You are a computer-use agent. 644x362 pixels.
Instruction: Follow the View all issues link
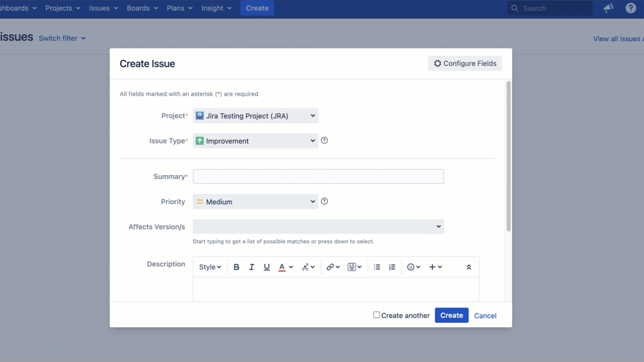point(618,39)
